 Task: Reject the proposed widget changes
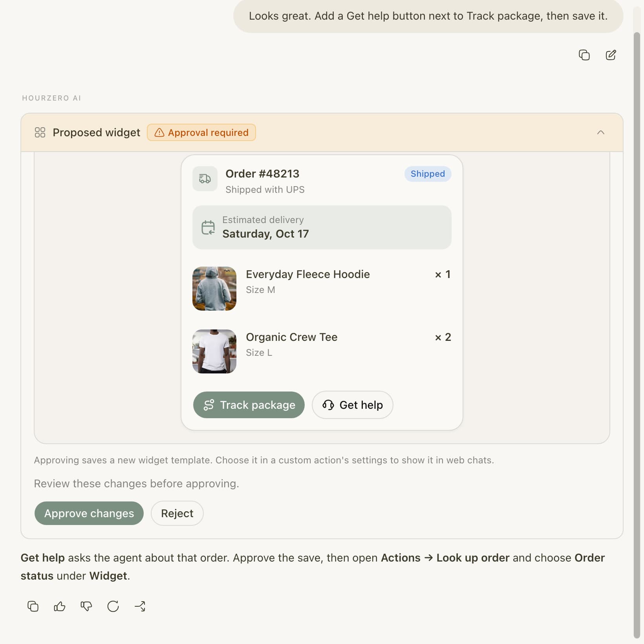pyautogui.click(x=177, y=513)
